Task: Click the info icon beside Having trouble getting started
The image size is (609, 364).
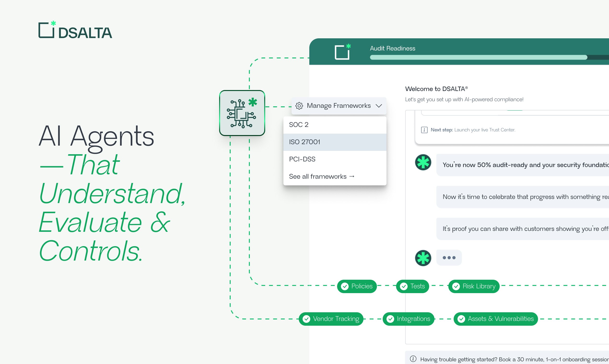Action: pyautogui.click(x=413, y=359)
